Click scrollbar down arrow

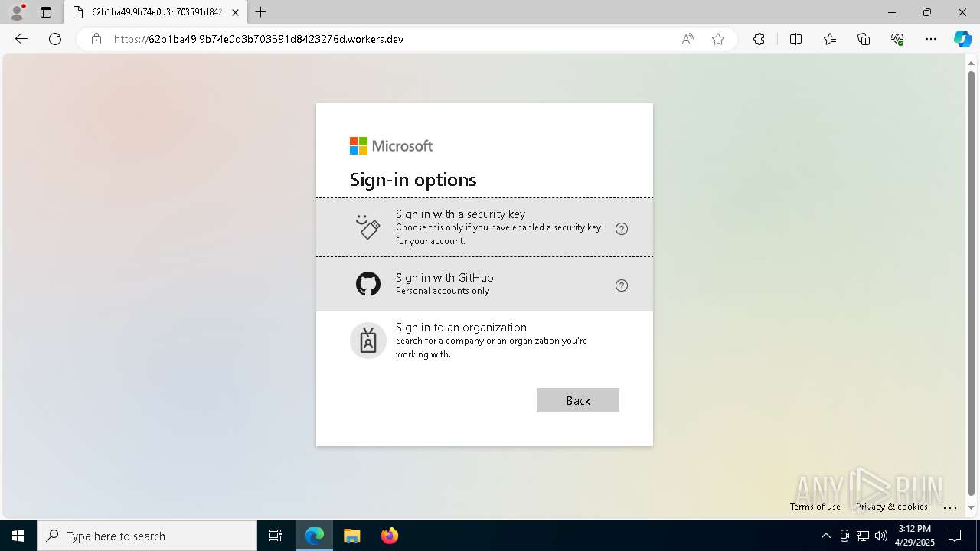pyautogui.click(x=972, y=507)
